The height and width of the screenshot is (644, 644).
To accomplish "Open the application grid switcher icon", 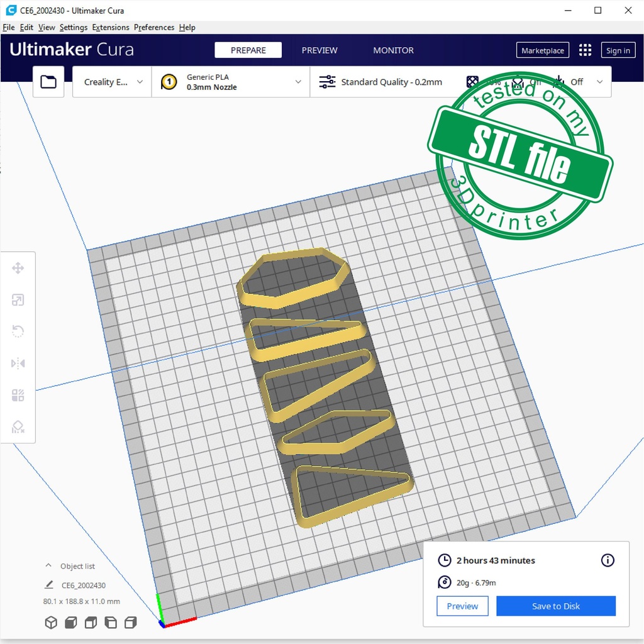I will (x=585, y=50).
